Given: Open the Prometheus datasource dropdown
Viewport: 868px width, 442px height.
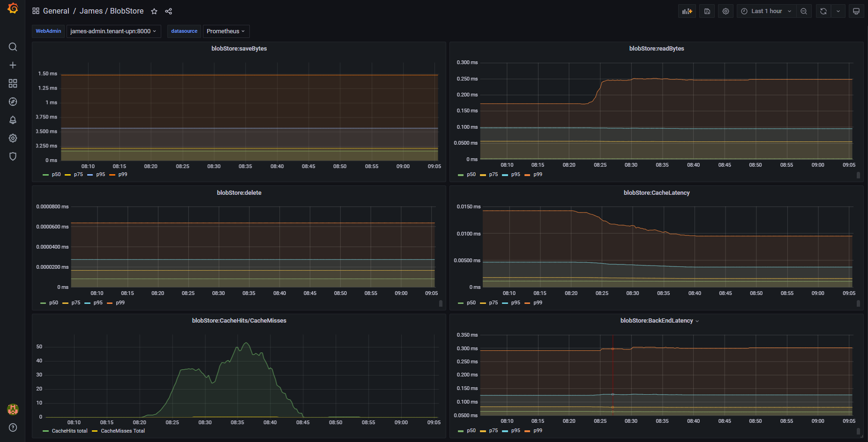Looking at the screenshot, I should pyautogui.click(x=226, y=31).
